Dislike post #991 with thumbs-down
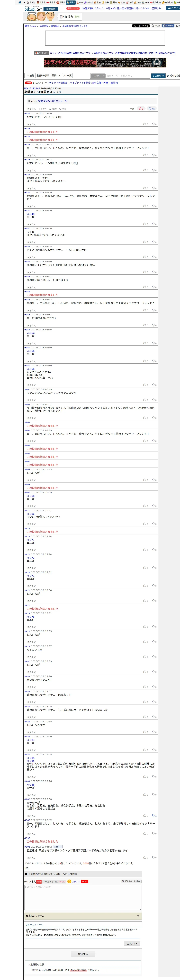The image size is (180, 980). (154, 857)
